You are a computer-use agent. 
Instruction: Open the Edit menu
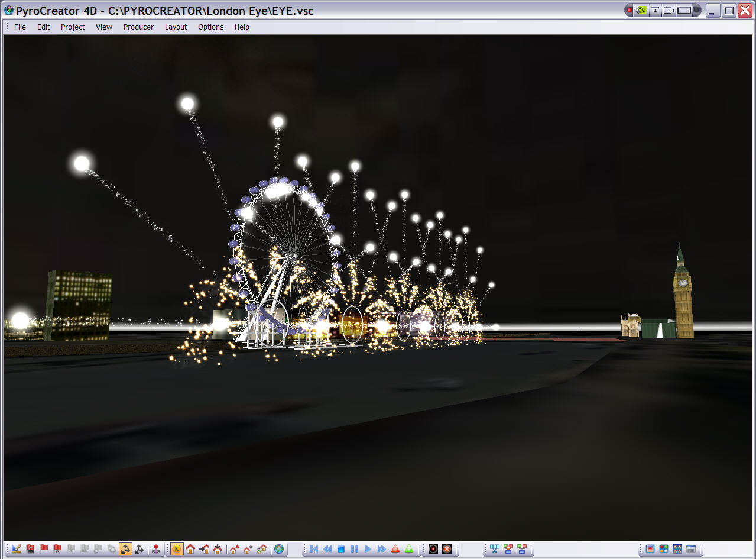click(43, 27)
